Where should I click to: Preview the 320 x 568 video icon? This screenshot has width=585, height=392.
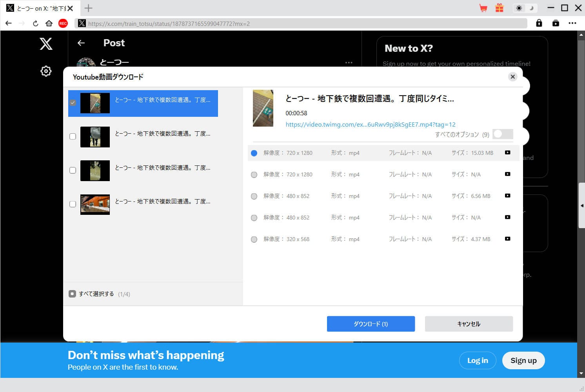pyautogui.click(x=507, y=239)
